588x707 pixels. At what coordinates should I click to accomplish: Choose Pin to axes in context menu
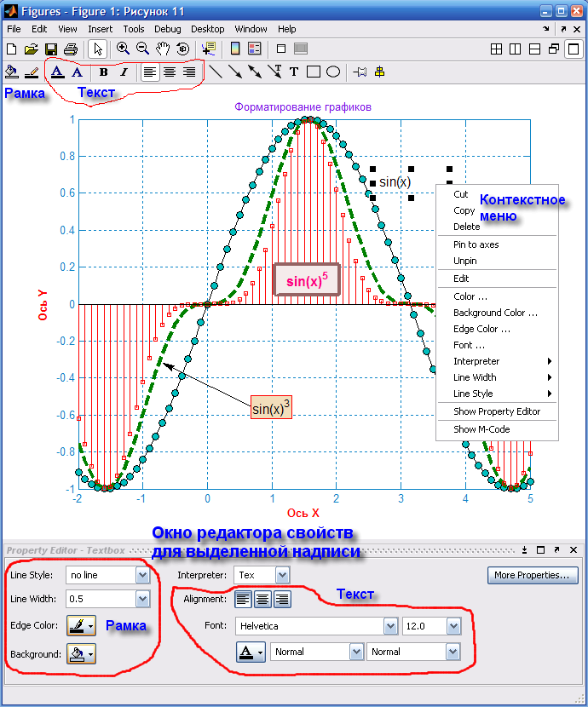point(498,244)
